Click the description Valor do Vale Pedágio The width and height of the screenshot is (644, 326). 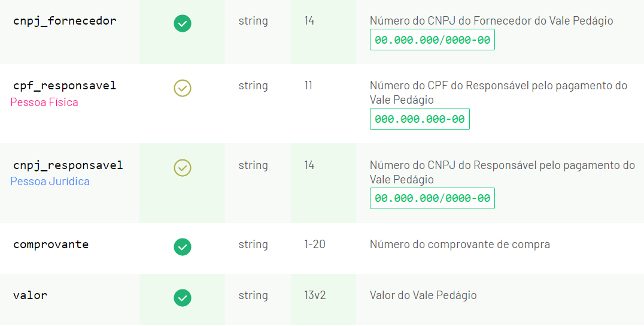coord(423,295)
